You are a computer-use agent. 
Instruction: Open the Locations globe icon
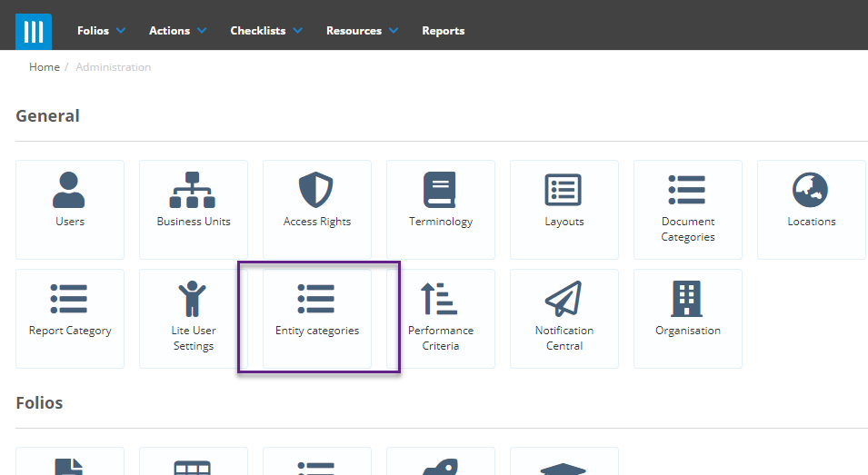coord(811,190)
